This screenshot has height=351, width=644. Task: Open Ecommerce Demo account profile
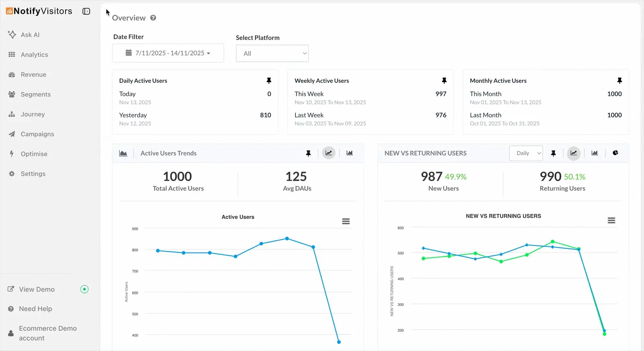[x=47, y=333]
